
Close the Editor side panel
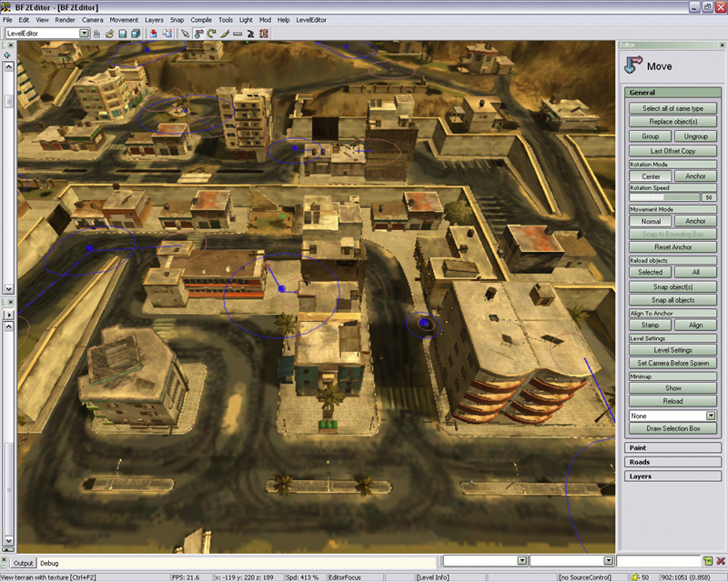722,45
